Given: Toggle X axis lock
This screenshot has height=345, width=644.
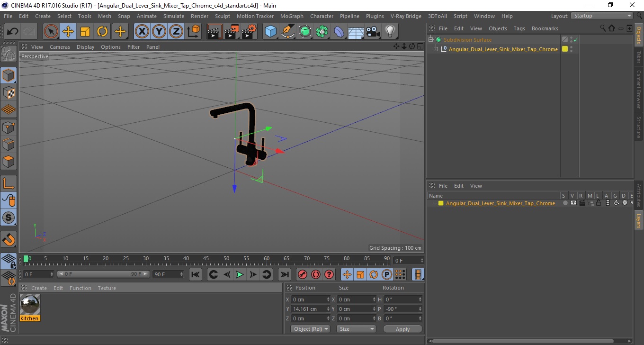Looking at the screenshot, I should click(x=142, y=32).
